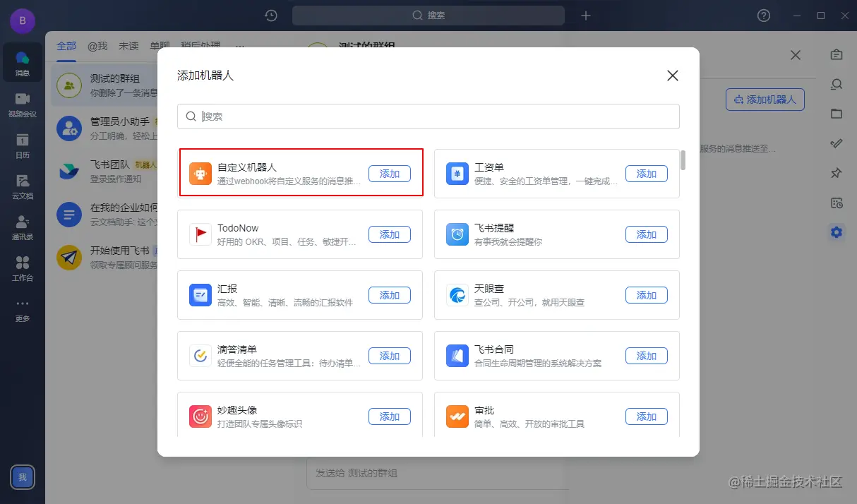Open the 管理员小助手 chat

[106, 128]
